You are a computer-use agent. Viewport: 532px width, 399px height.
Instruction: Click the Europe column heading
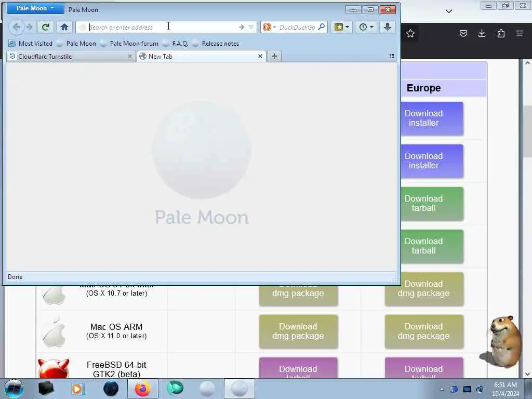pyautogui.click(x=424, y=88)
